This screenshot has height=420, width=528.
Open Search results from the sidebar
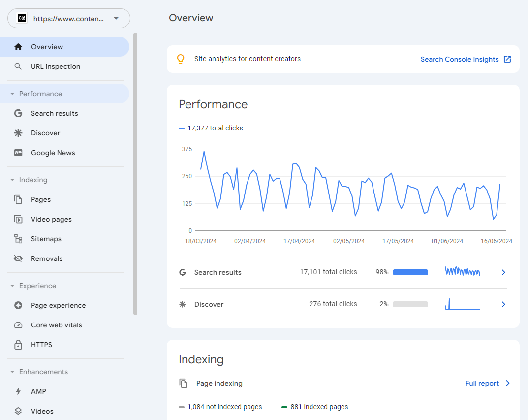[54, 113]
